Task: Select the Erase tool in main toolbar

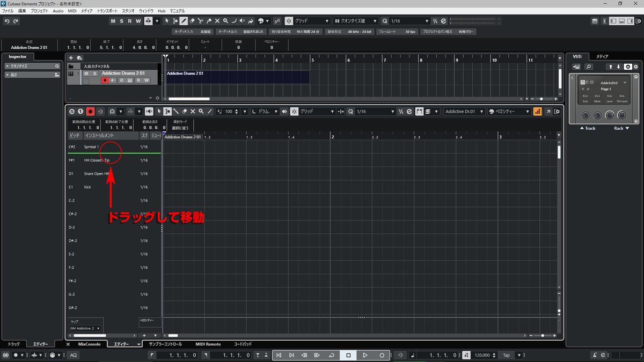Action: [x=192, y=21]
